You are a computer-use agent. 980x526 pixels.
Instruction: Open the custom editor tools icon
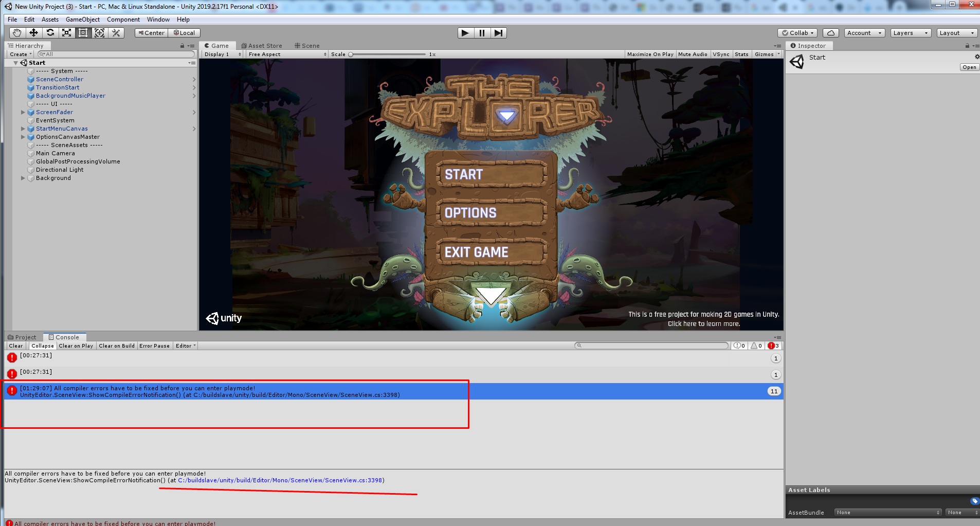[116, 33]
